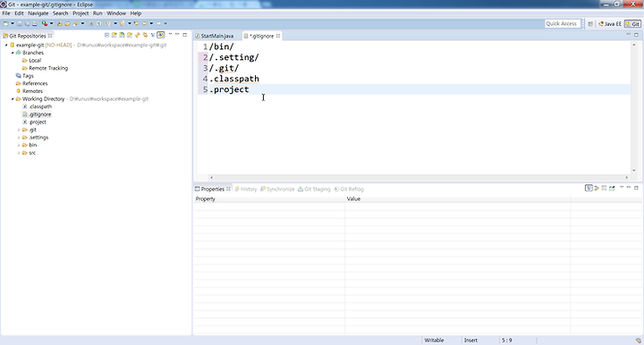The image size is (644, 345).
Task: Open the Run menu
Action: [x=97, y=13]
